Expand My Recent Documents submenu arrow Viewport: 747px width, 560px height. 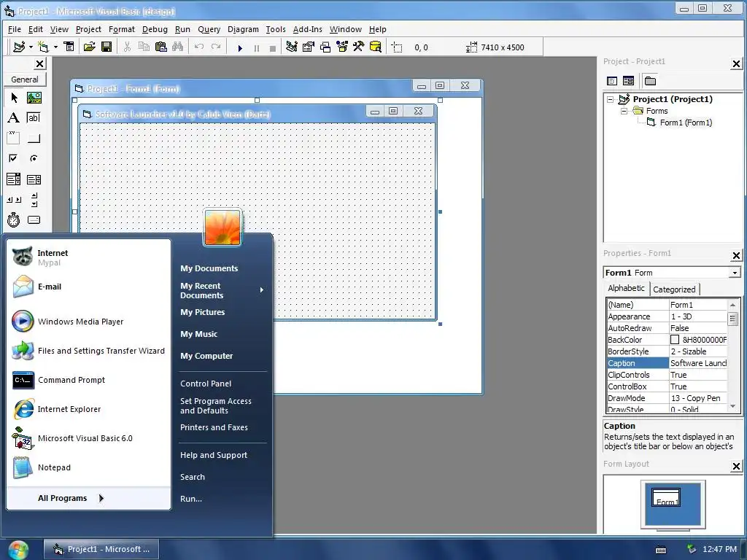262,290
